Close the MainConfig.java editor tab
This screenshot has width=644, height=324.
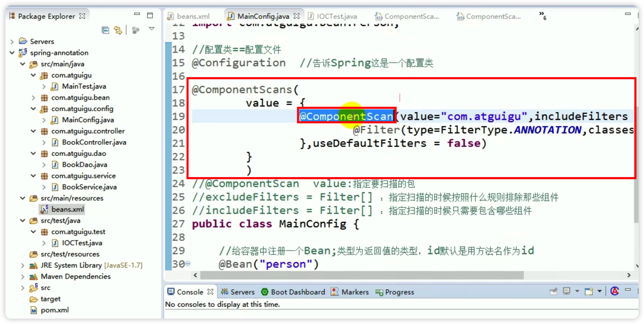point(296,16)
